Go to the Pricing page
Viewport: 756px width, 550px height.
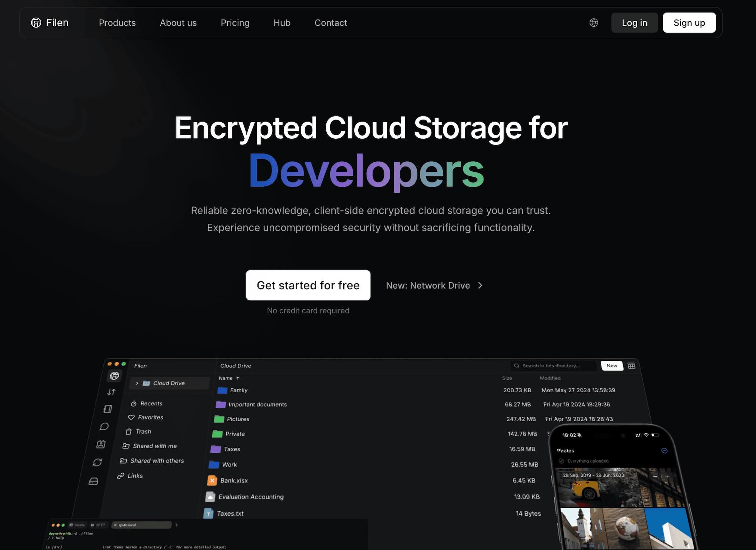tap(235, 23)
